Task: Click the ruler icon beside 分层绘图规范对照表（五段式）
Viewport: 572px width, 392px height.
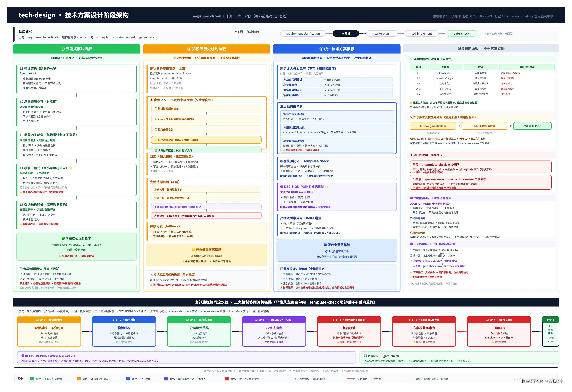Action: tap(411, 59)
